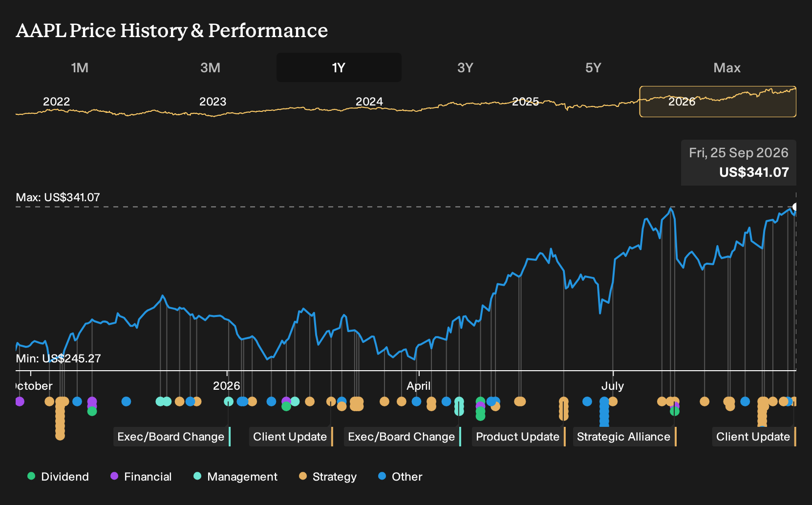
Task: Click the April axis label
Action: pyautogui.click(x=419, y=386)
